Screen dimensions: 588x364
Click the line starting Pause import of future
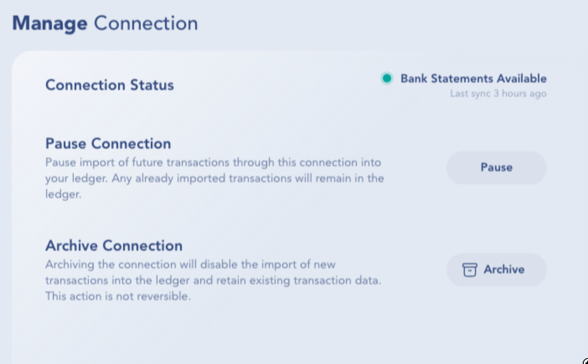213,162
